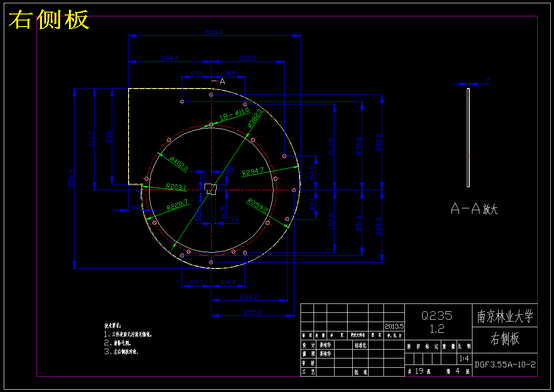Click the 1:4 scale value
554x392 pixels.
[x=464, y=359]
